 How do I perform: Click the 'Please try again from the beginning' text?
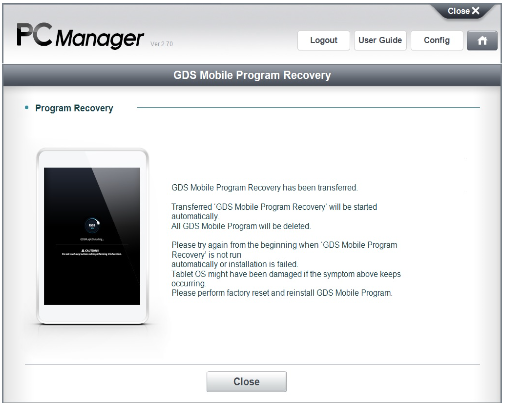[x=284, y=250]
